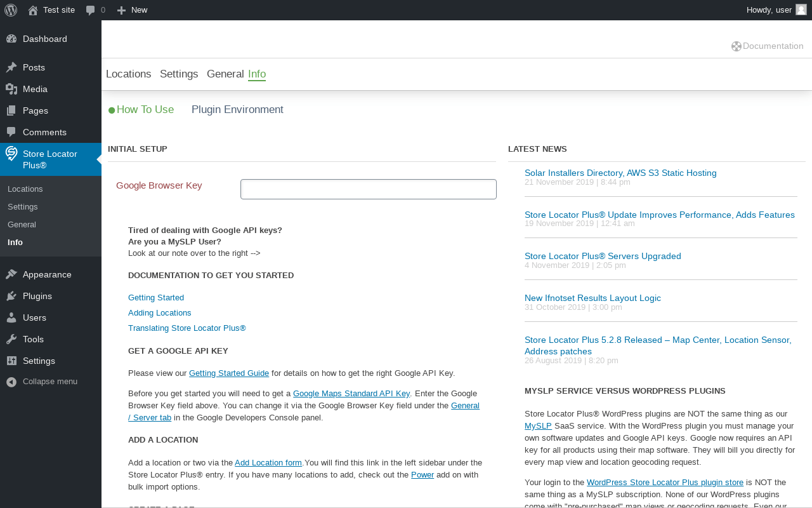Click the Test site home icon
This screenshot has height=508, width=812.
pos(33,10)
